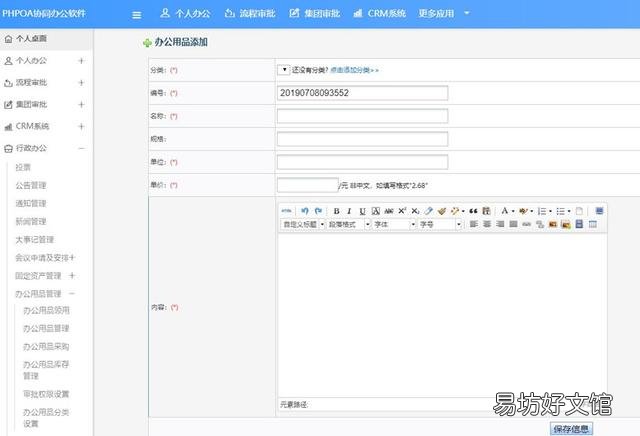Insert multiple images in editor
Image resolution: width=640 pixels, height=436 pixels.
tap(566, 224)
